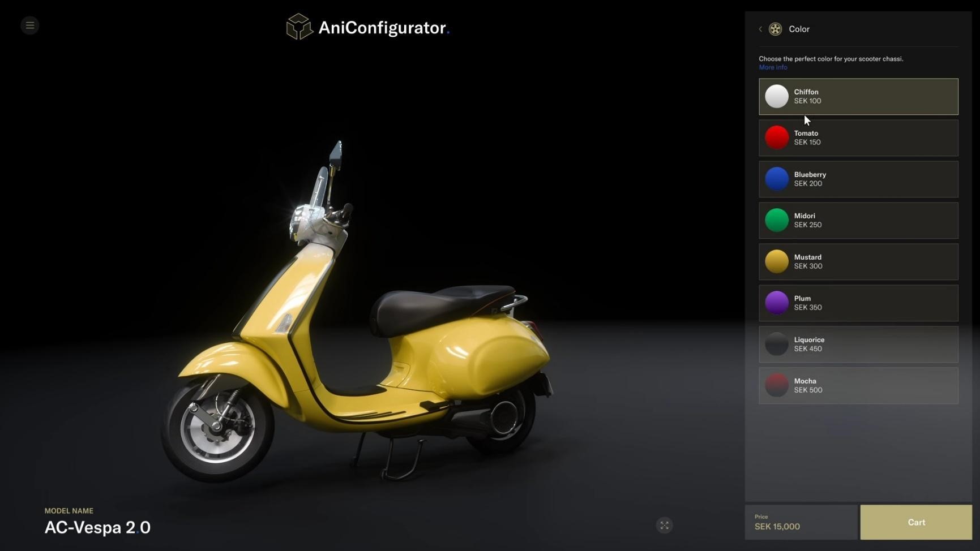
Task: Toggle fullscreen view of the scooter
Action: click(665, 526)
